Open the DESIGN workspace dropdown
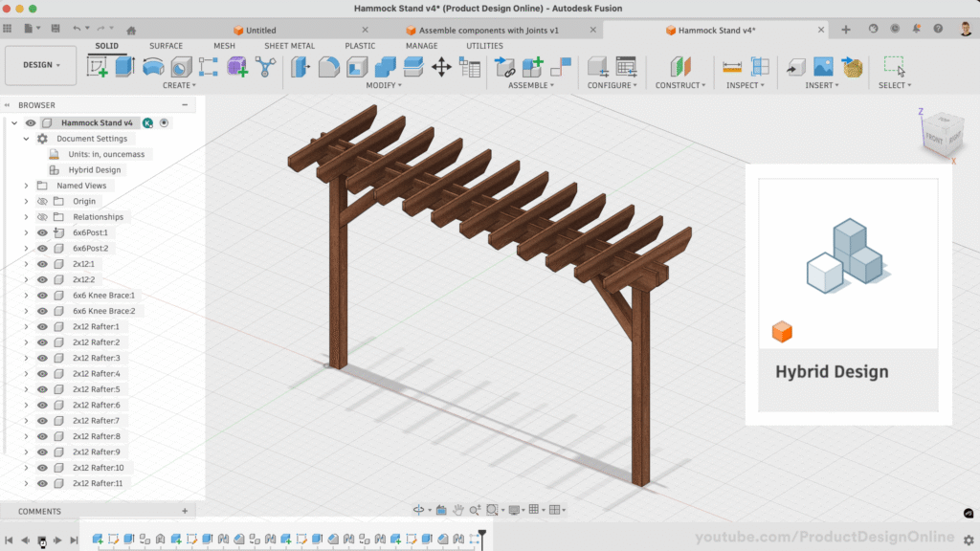 click(x=41, y=65)
